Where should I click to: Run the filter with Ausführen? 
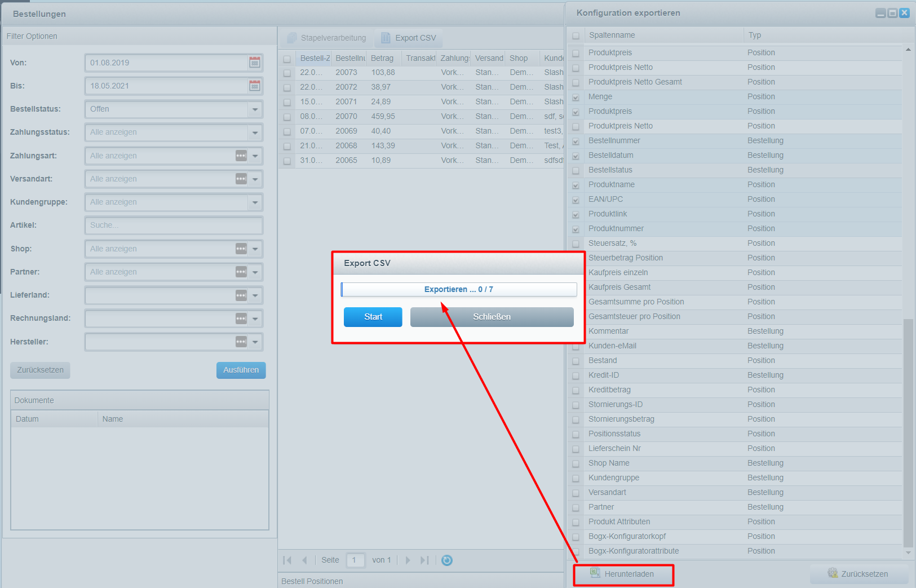[241, 370]
